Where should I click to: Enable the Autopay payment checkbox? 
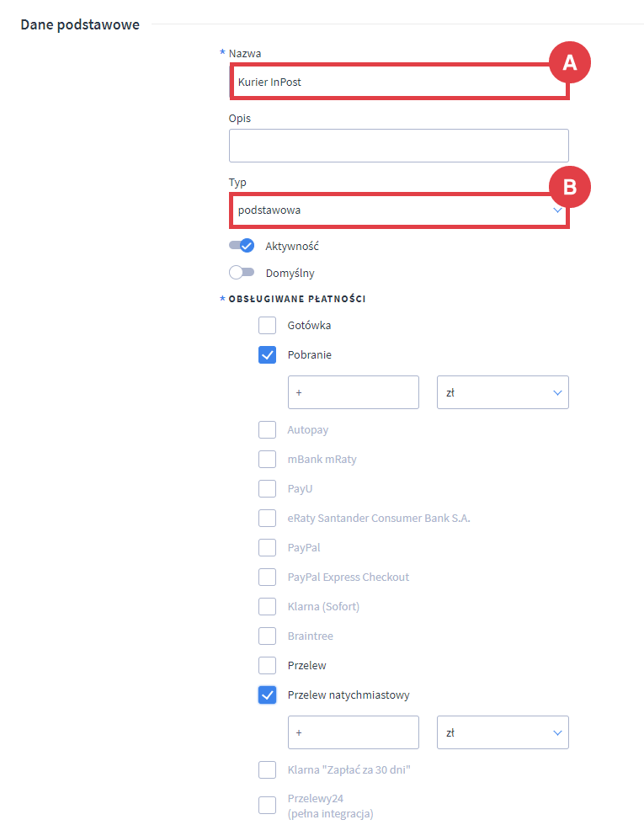[x=267, y=429]
